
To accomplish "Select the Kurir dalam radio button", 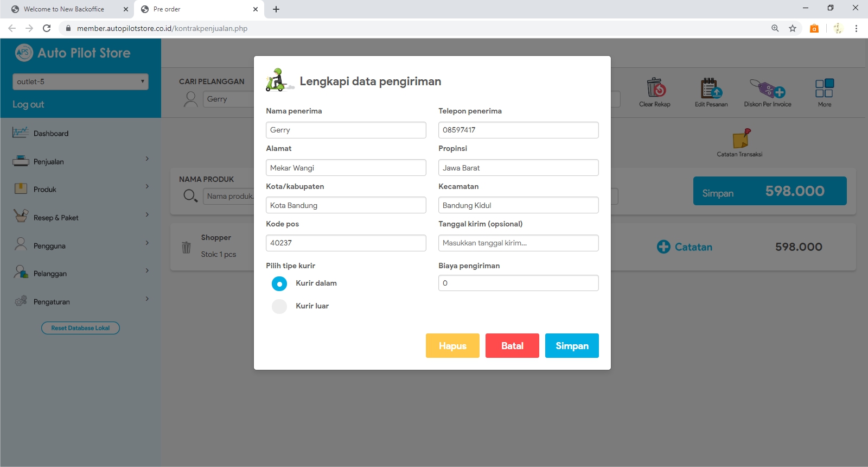I will tap(279, 283).
